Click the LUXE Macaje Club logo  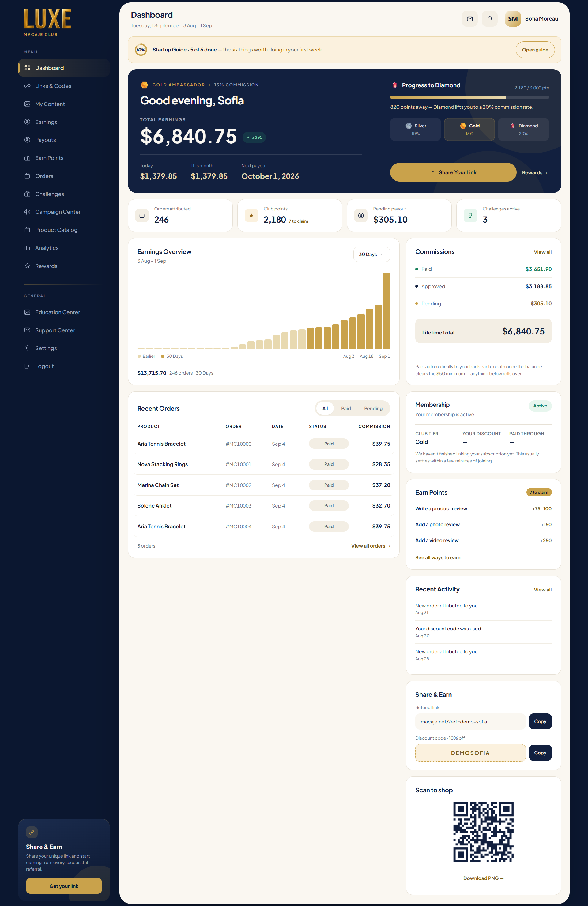pos(47,22)
